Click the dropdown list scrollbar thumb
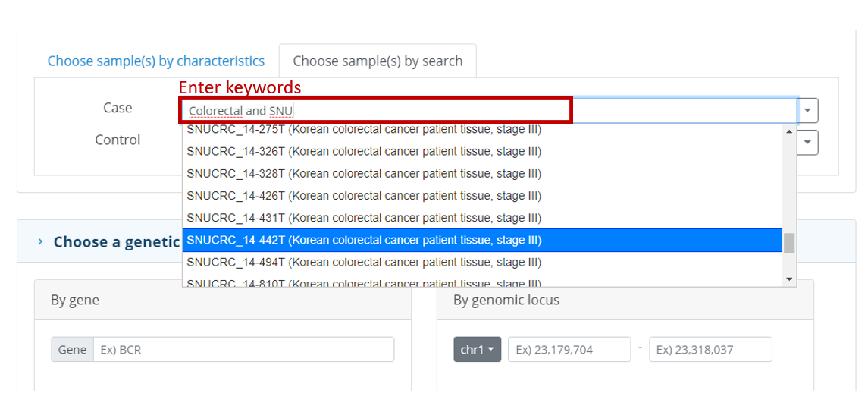Viewport: 868px width, 406px height. pos(789,243)
